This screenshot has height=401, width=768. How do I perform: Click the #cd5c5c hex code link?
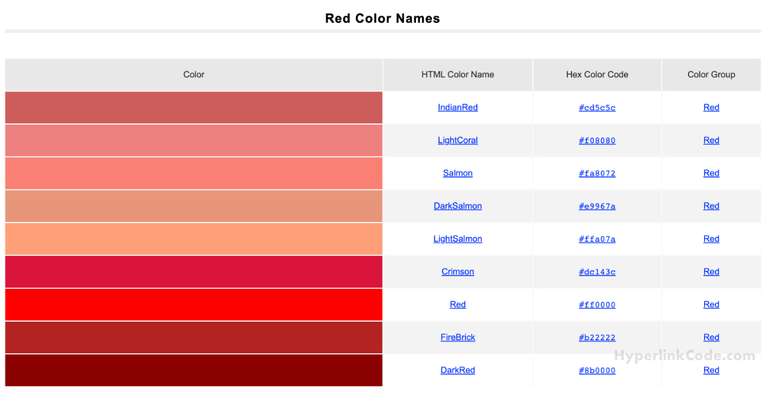(x=597, y=107)
